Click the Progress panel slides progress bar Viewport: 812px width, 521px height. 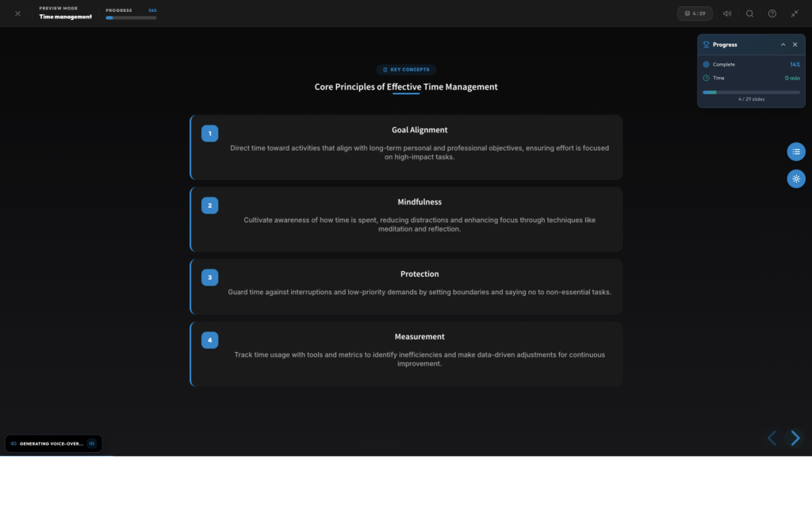751,92
